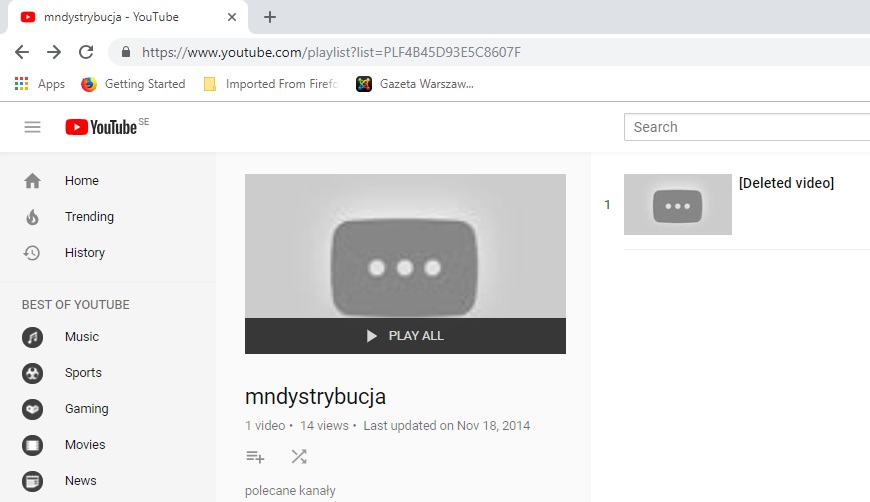
Task: Open the YouTube hamburger guide menu
Action: pos(32,127)
